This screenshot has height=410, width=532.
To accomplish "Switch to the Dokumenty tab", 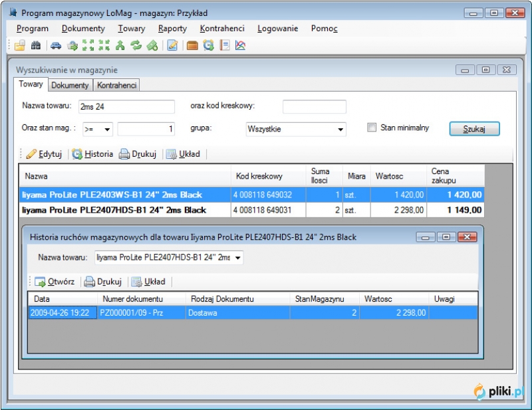I will coord(70,85).
